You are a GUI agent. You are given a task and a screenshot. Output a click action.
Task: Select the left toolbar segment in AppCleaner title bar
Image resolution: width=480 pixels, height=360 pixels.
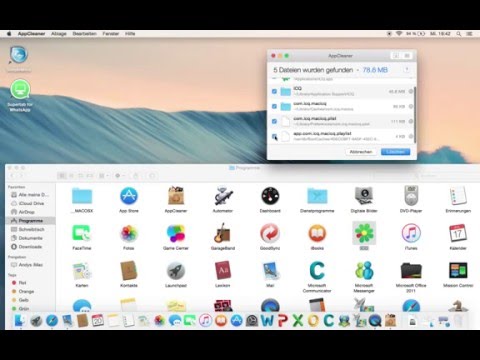click(x=396, y=56)
